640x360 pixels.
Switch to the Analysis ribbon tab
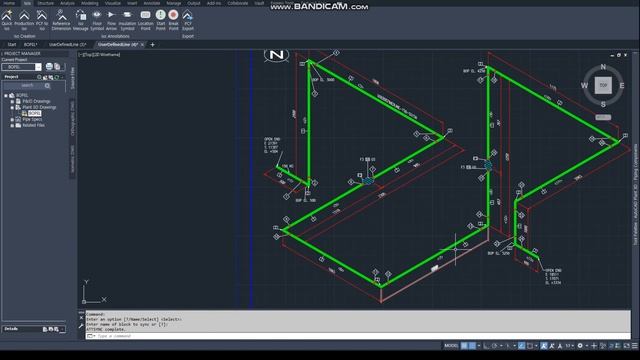pyautogui.click(x=67, y=3)
